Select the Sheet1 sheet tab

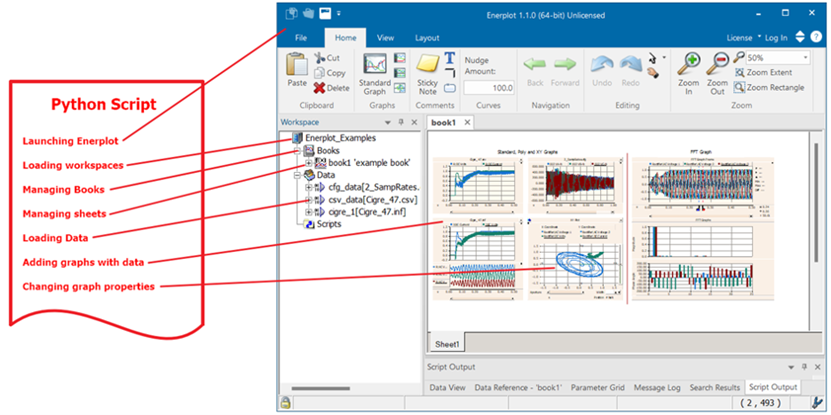pyautogui.click(x=447, y=344)
